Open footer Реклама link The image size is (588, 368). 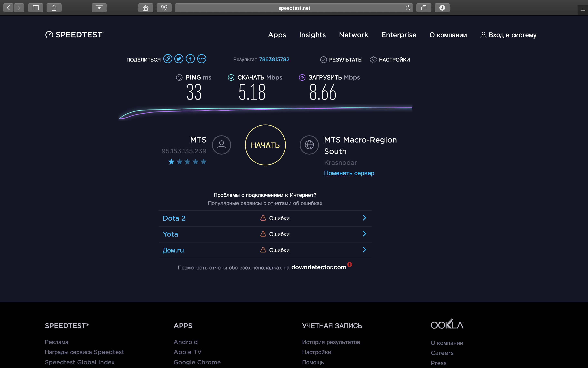click(57, 342)
